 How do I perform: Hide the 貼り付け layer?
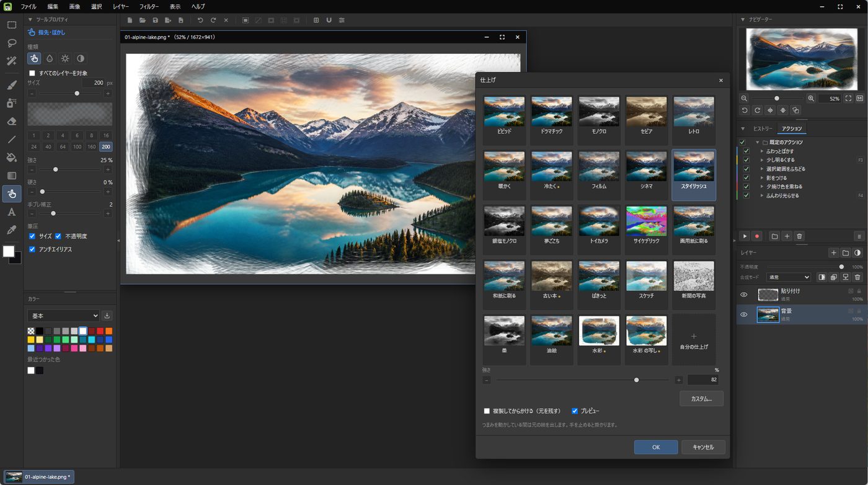pos(744,295)
